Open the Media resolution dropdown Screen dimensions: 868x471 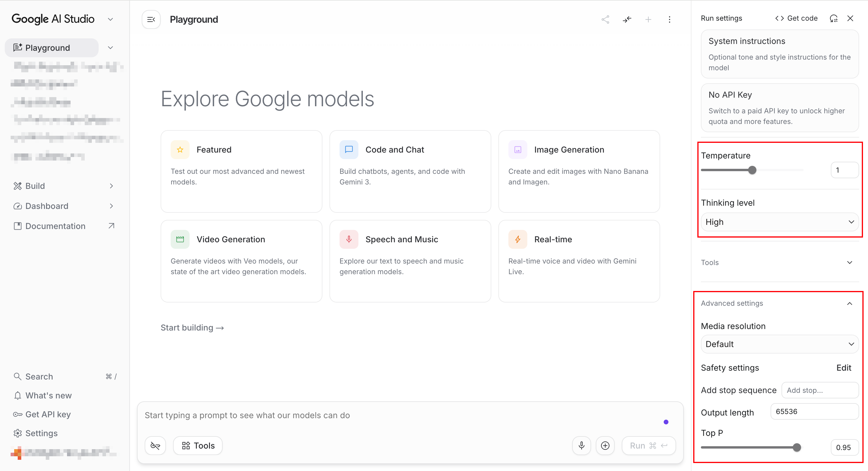tap(780, 344)
